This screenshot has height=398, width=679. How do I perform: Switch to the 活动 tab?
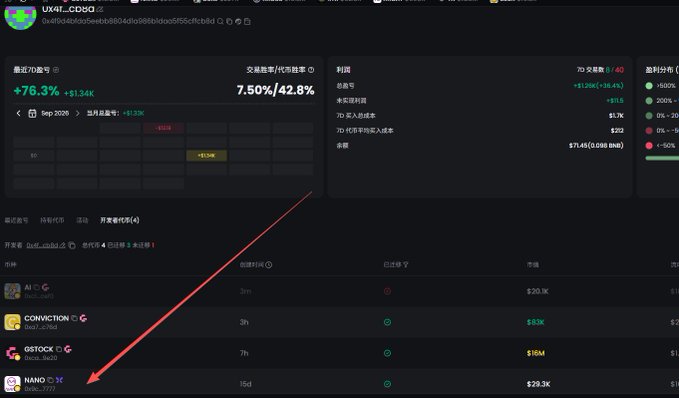(x=82, y=220)
